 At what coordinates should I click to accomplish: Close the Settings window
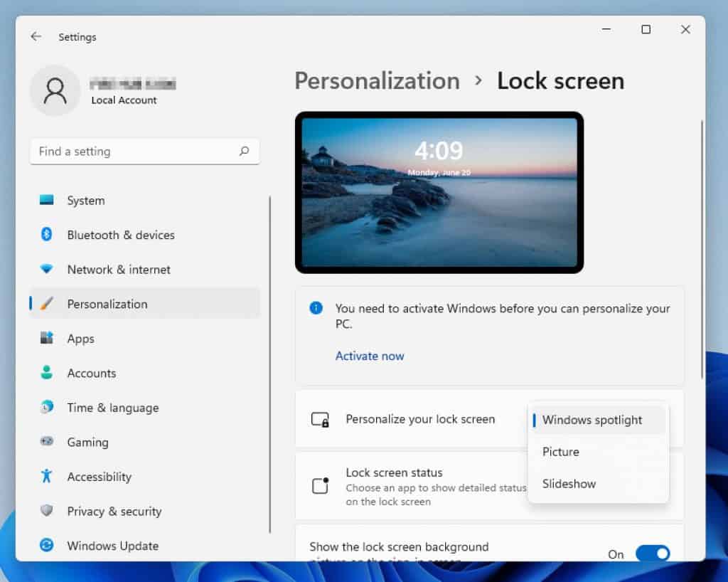click(x=685, y=29)
